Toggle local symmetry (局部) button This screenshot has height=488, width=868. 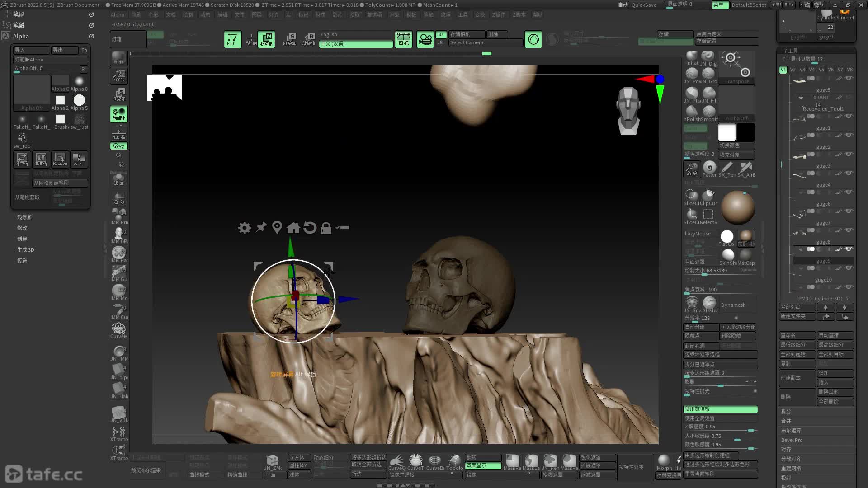click(x=119, y=114)
